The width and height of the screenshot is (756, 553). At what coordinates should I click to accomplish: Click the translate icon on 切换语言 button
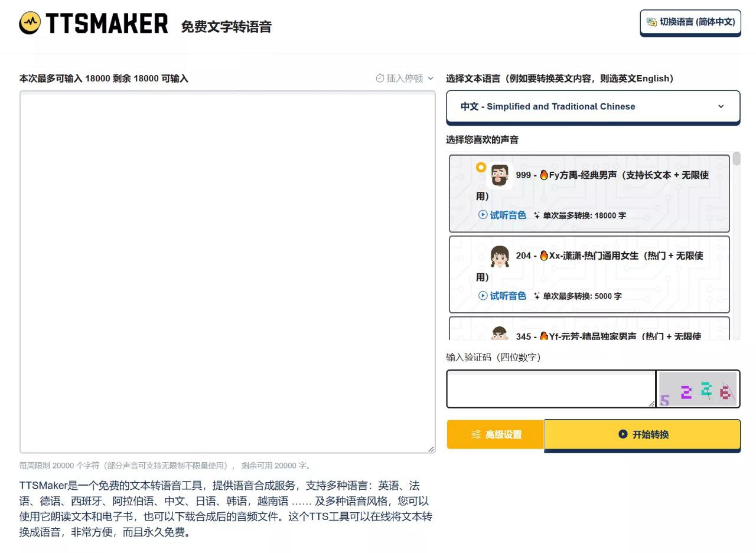pyautogui.click(x=651, y=22)
